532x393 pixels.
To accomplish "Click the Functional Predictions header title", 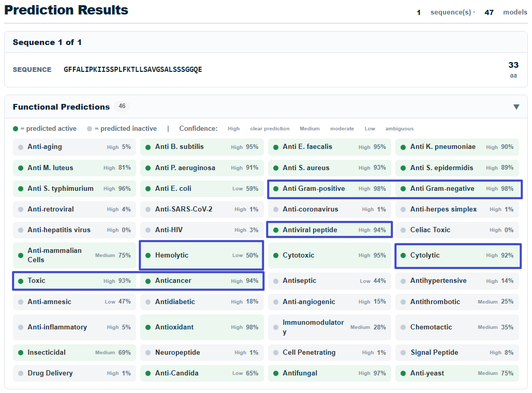I will 62,107.
